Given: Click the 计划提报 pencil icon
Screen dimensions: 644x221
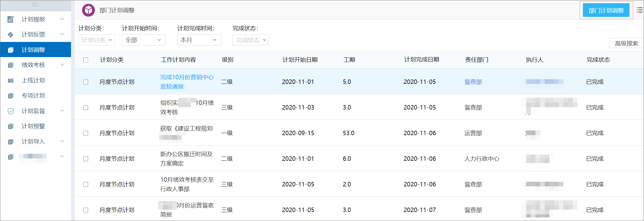Looking at the screenshot, I should coord(10,19).
